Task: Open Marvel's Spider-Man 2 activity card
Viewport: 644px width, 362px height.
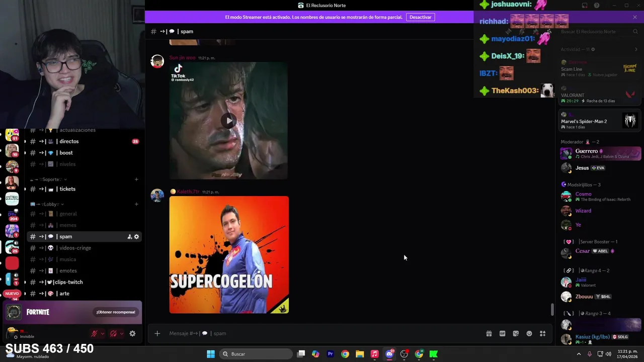Action: [x=599, y=121]
